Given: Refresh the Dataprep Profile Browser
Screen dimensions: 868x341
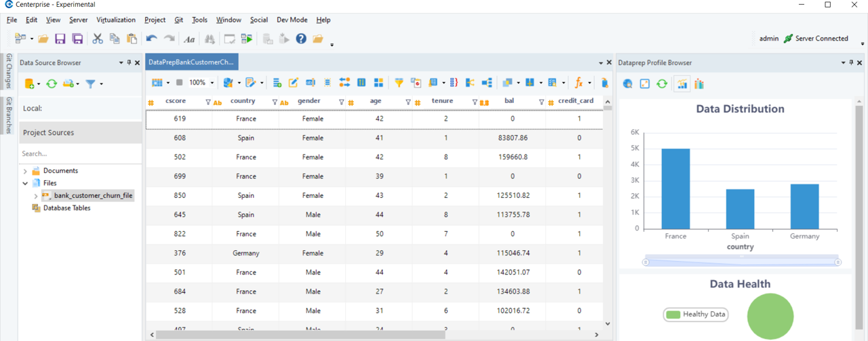Looking at the screenshot, I should (662, 84).
